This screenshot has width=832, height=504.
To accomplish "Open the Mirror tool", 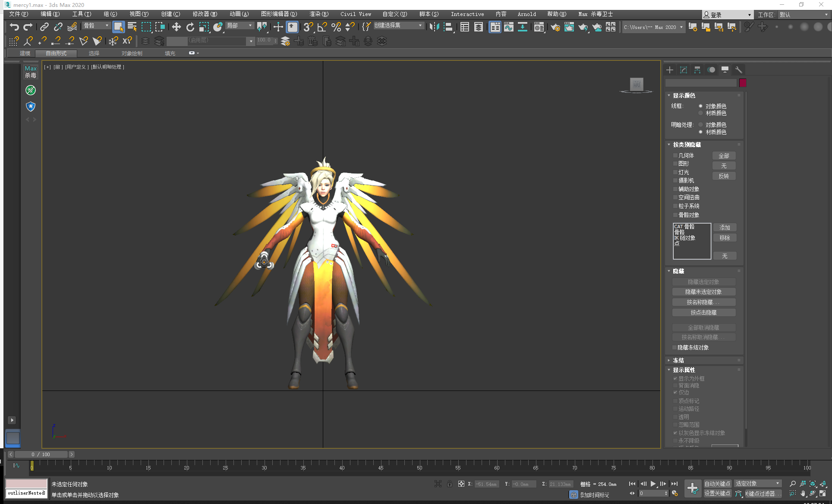I will (434, 27).
